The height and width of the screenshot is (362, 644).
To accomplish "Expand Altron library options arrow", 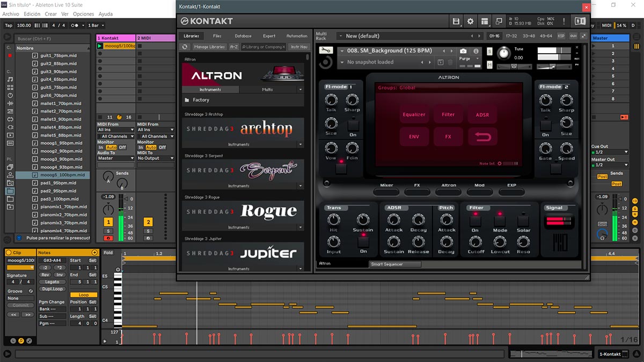I will (301, 90).
